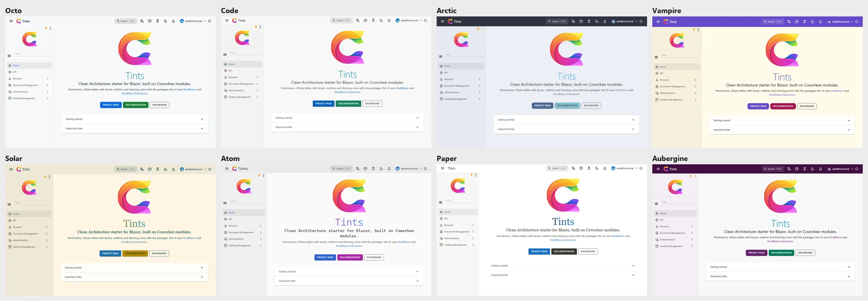868x301 pixels.
Task: Toggle the sidebar pin in the Vampire panel
Action: point(694,30)
